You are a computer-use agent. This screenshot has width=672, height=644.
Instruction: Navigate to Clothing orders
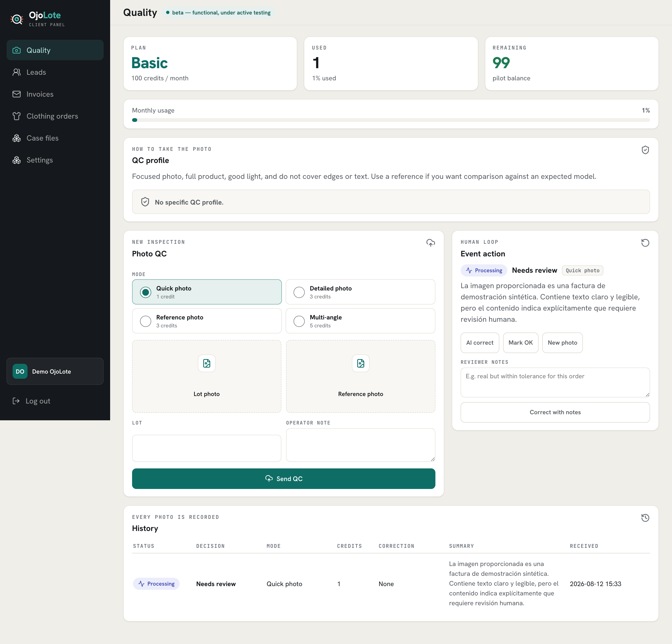click(x=55, y=116)
